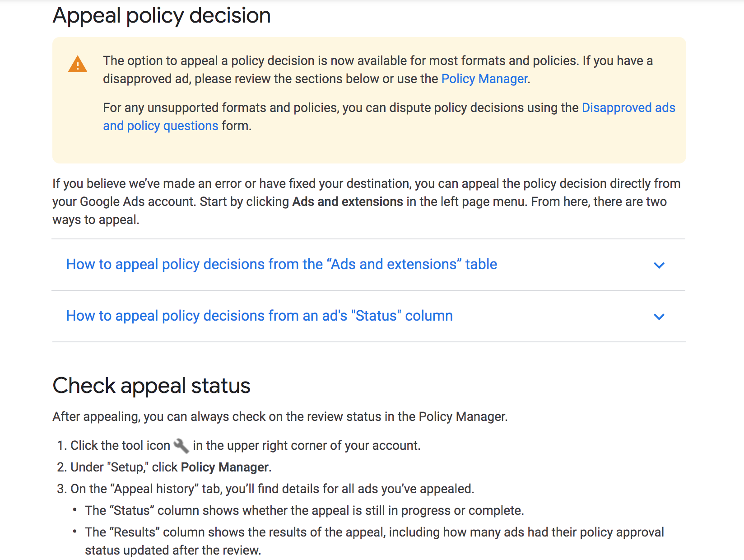This screenshot has width=744, height=560.
Task: Click the "Status" column bullet point
Action: (304, 511)
